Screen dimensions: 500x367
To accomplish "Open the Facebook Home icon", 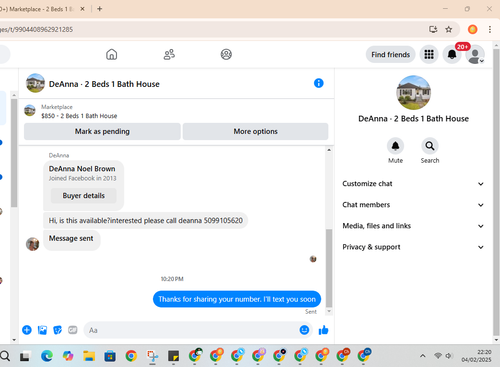I will coord(112,54).
